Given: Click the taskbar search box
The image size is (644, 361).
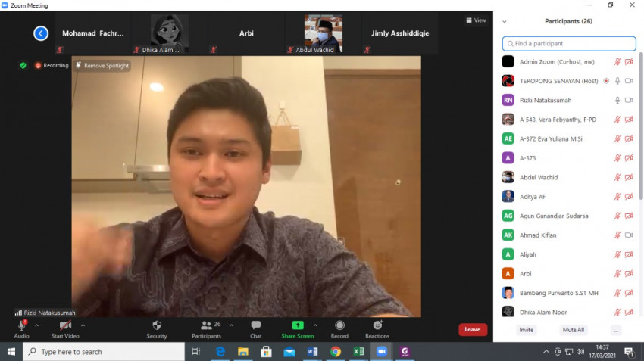Looking at the screenshot, I should coord(104,352).
